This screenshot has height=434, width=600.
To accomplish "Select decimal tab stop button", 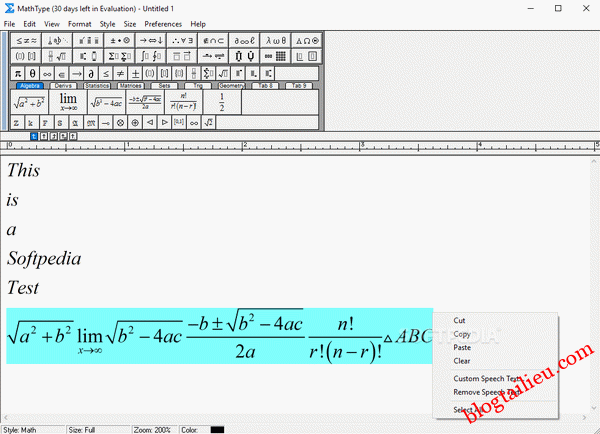I will [73, 136].
